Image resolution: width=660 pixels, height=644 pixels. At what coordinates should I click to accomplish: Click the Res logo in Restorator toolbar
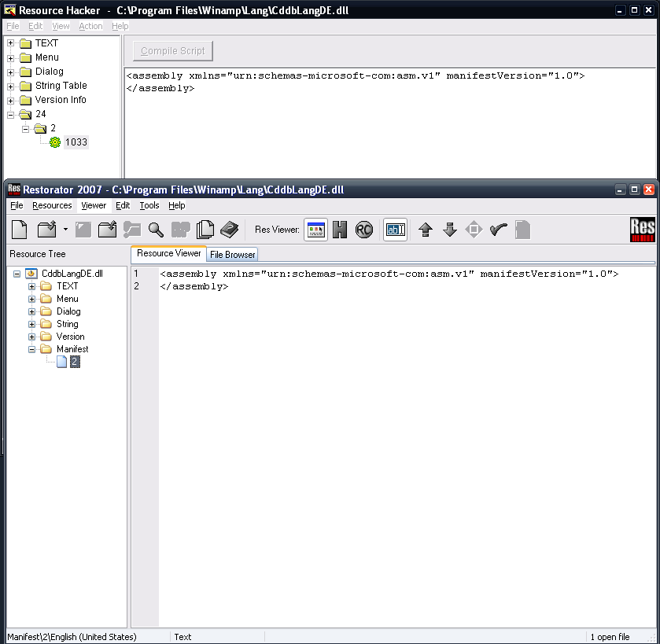[x=643, y=230]
